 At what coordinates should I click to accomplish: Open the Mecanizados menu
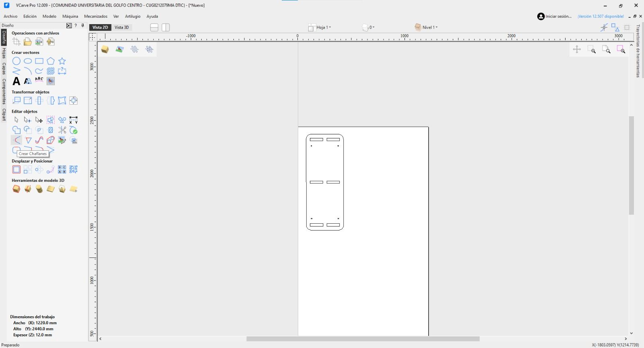96,16
